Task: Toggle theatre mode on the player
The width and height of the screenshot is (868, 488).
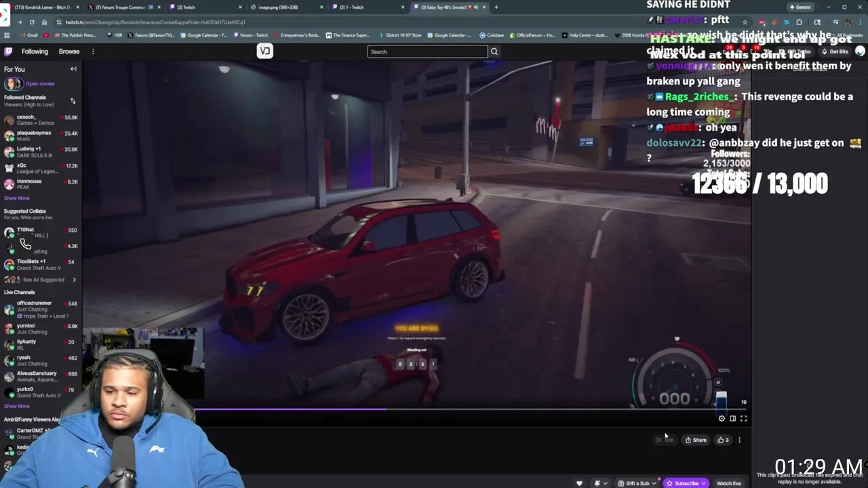Action: [732, 419]
